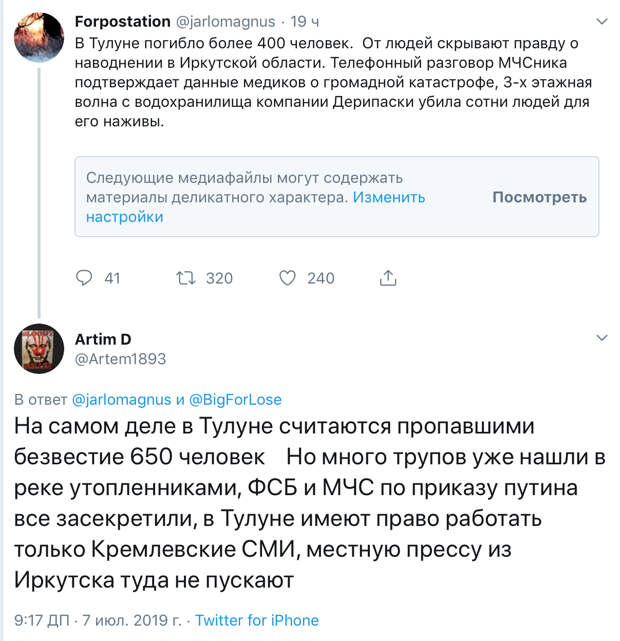The height and width of the screenshot is (641, 620).
Task: Open Artim D display name
Action: (x=103, y=339)
